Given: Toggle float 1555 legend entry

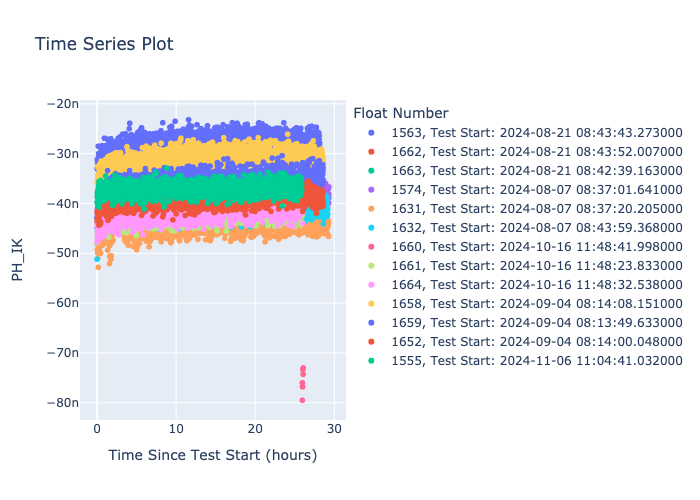Looking at the screenshot, I should pos(525,361).
